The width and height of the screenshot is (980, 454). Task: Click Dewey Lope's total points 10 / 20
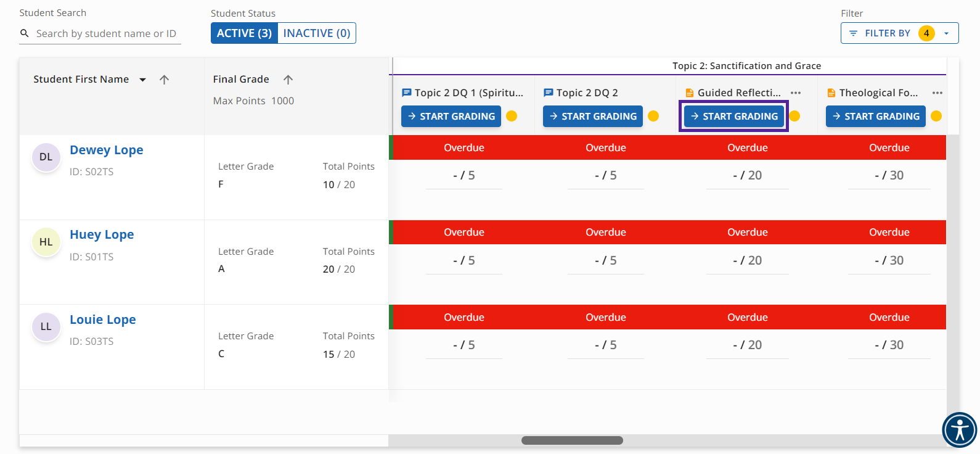coord(339,184)
